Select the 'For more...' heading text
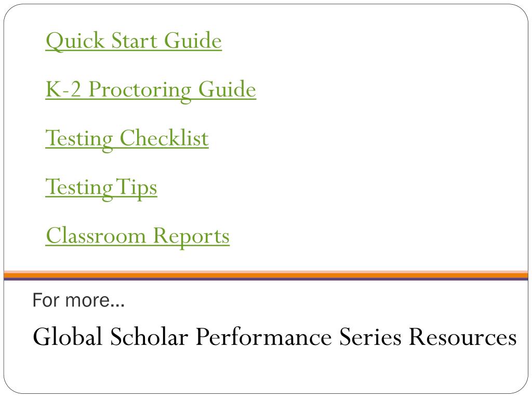This screenshot has width=532, height=399. tap(78, 300)
